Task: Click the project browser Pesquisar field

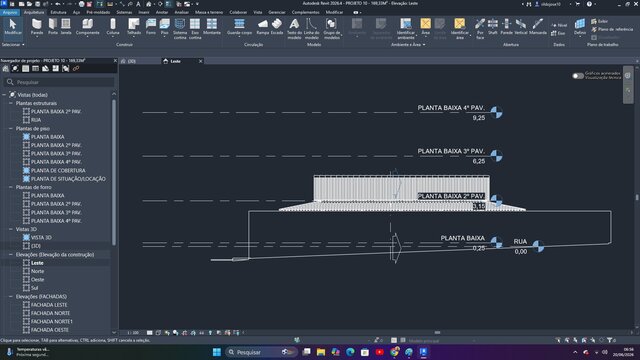Action: coord(59,82)
